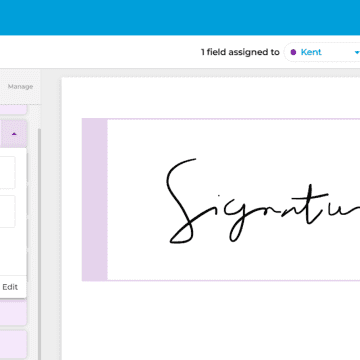
Task: Click the left panel vertical scrollbar
Action: (39, 243)
